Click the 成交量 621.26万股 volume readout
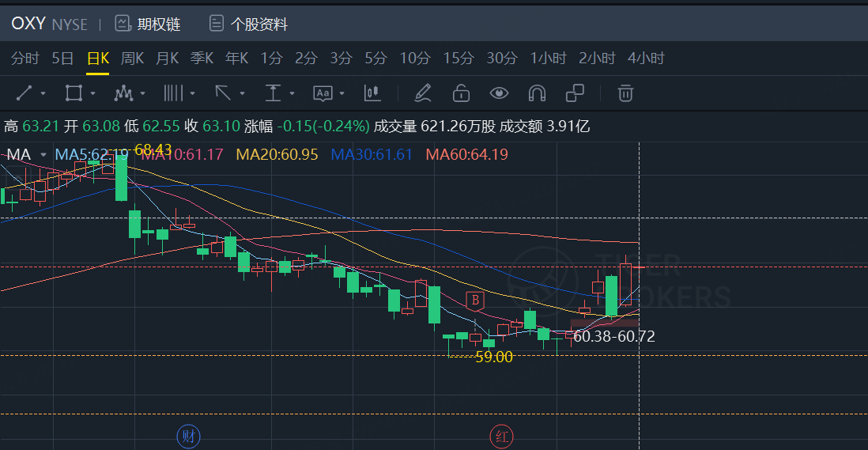 click(435, 127)
